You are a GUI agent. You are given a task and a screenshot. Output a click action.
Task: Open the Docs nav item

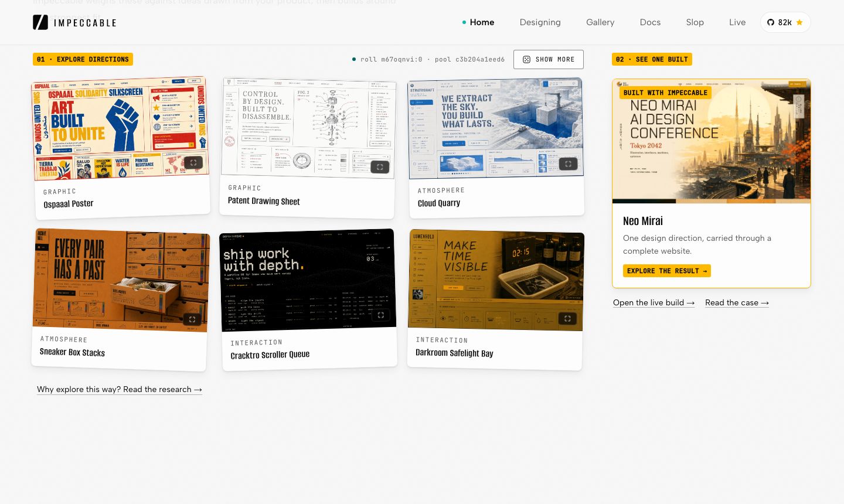pos(650,22)
